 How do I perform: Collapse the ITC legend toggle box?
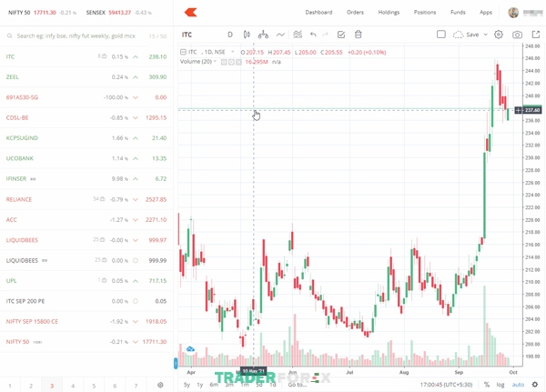(x=183, y=52)
